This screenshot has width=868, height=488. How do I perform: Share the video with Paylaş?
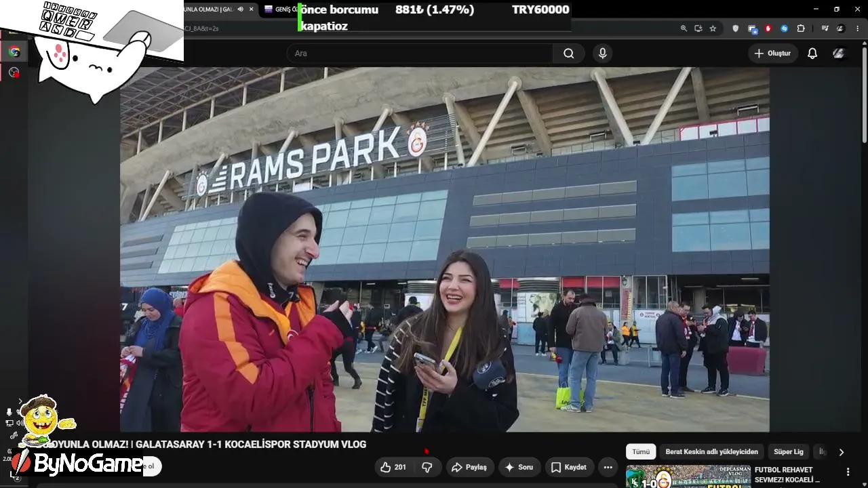tap(469, 467)
